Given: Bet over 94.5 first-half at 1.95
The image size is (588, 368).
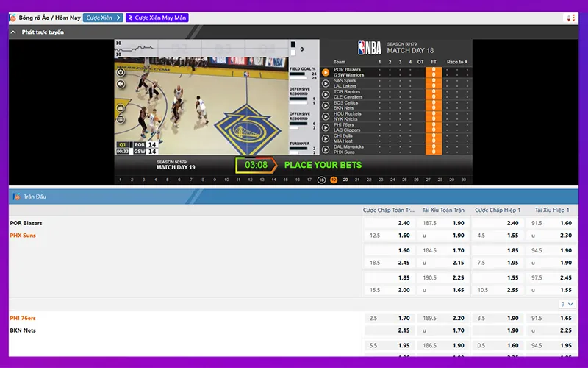Looking at the screenshot, I should click(x=552, y=345).
